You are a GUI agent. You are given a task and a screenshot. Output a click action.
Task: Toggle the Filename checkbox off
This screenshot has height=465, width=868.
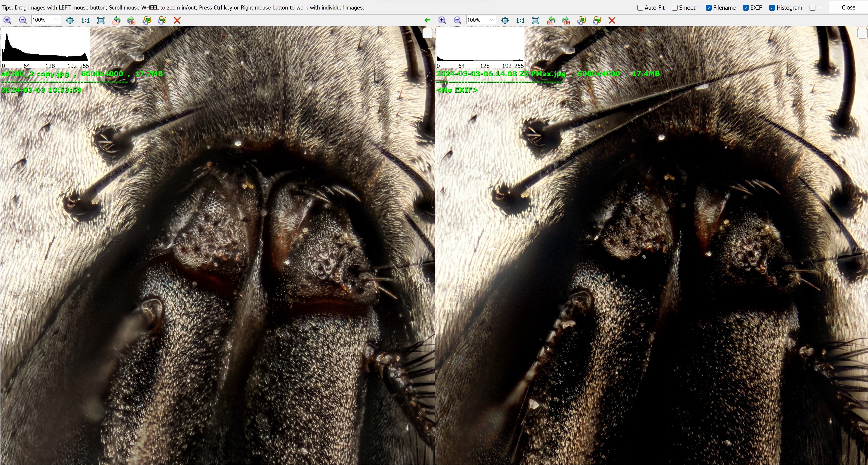[x=709, y=8]
